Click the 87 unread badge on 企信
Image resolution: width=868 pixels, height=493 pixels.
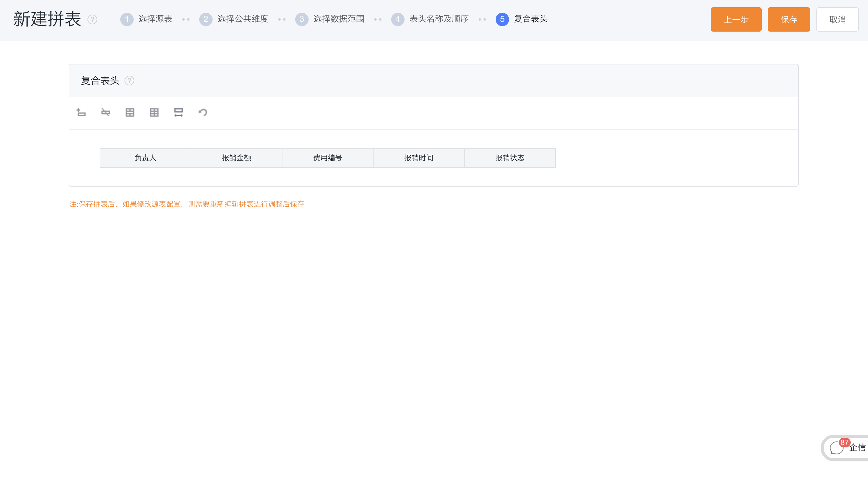coord(844,443)
